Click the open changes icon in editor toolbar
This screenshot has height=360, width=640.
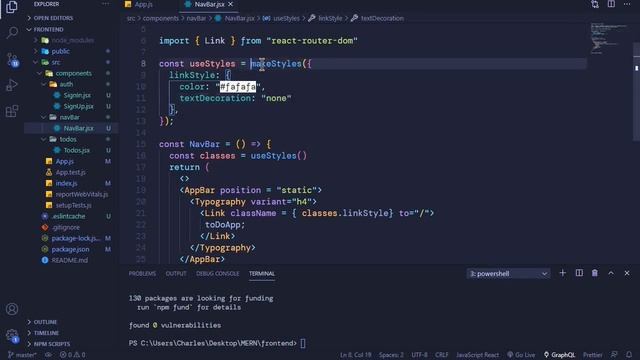point(595,4)
